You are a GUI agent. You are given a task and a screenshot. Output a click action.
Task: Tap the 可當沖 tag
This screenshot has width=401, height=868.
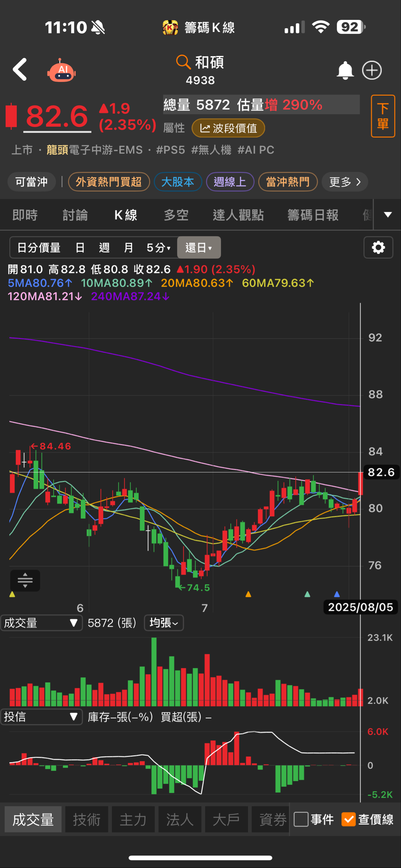[31, 182]
